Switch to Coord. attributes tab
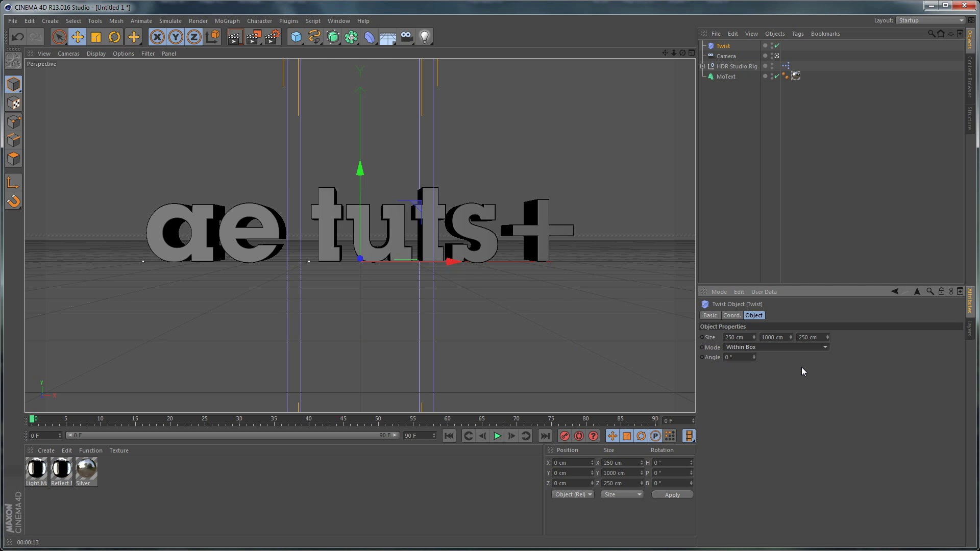 click(731, 315)
